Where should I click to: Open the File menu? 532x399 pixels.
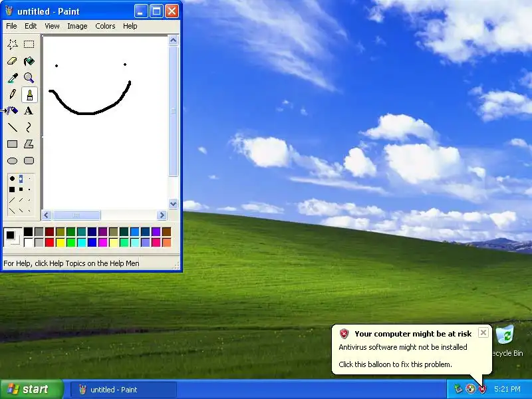tap(11, 26)
